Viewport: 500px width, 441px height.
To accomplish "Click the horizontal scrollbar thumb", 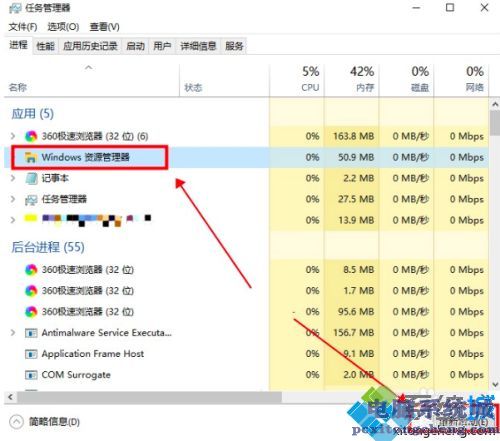I will [149, 397].
